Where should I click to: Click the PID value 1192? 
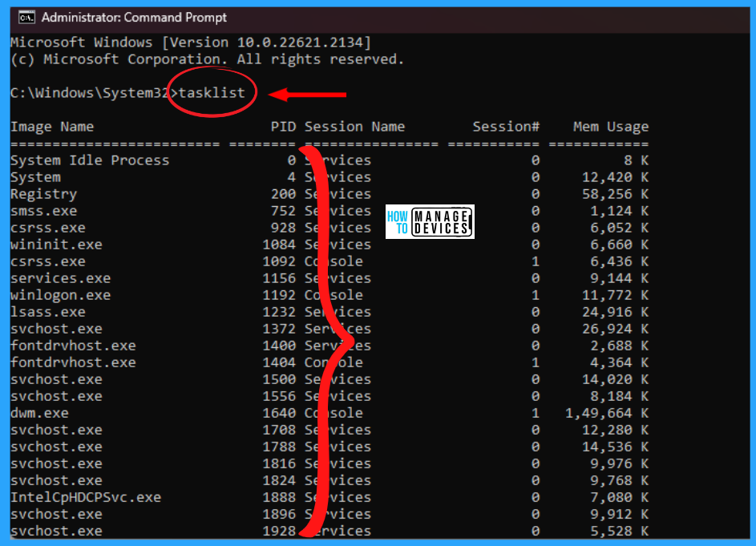279,295
